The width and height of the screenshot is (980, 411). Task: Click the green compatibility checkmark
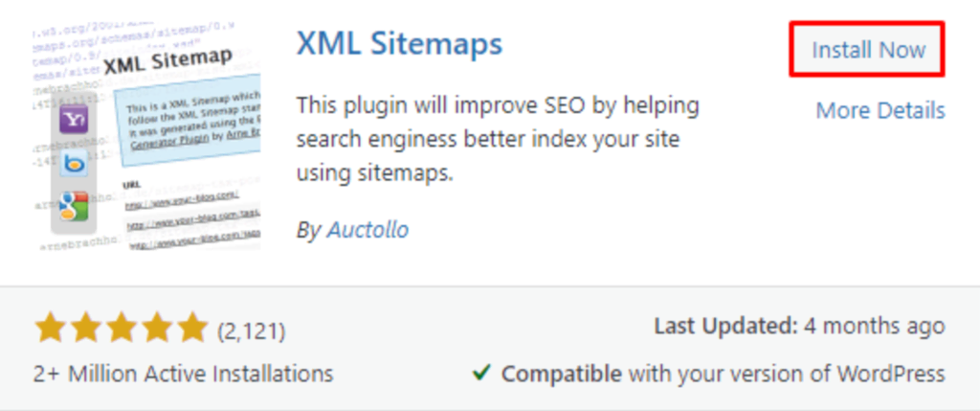(x=482, y=373)
